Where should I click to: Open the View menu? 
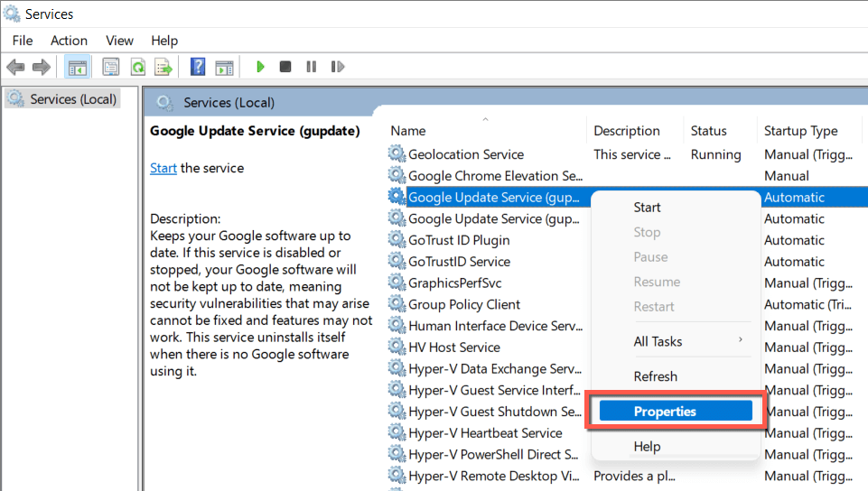[119, 41]
